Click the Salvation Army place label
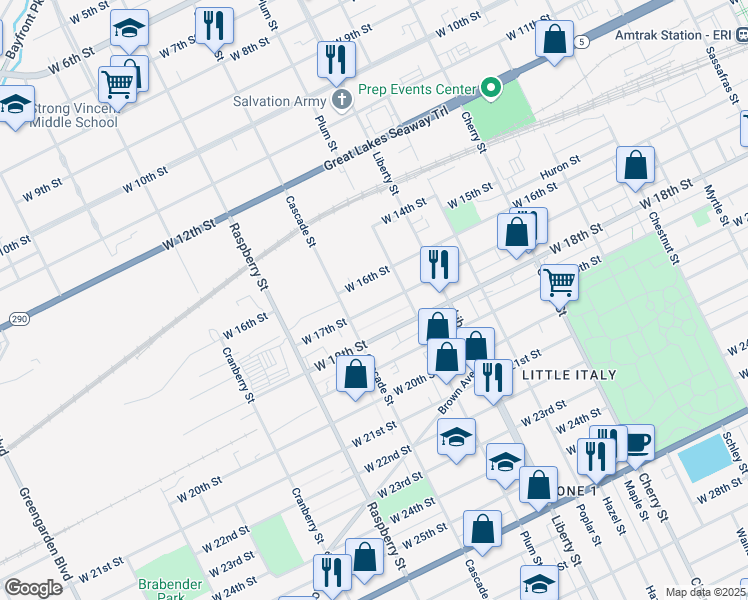This screenshot has height=600, width=748. (280, 101)
